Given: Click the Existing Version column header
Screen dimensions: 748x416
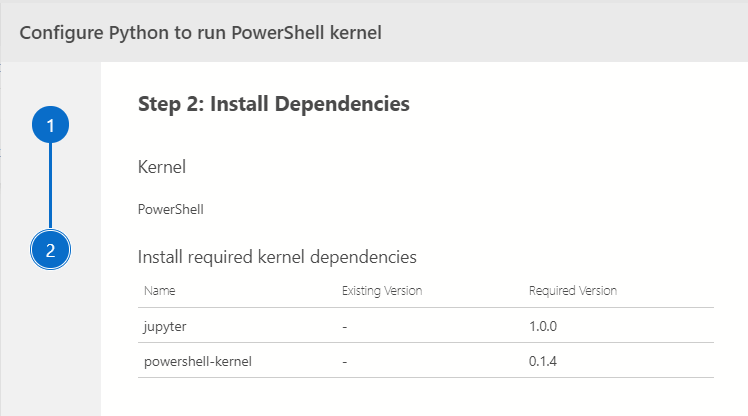Looking at the screenshot, I should click(382, 291).
